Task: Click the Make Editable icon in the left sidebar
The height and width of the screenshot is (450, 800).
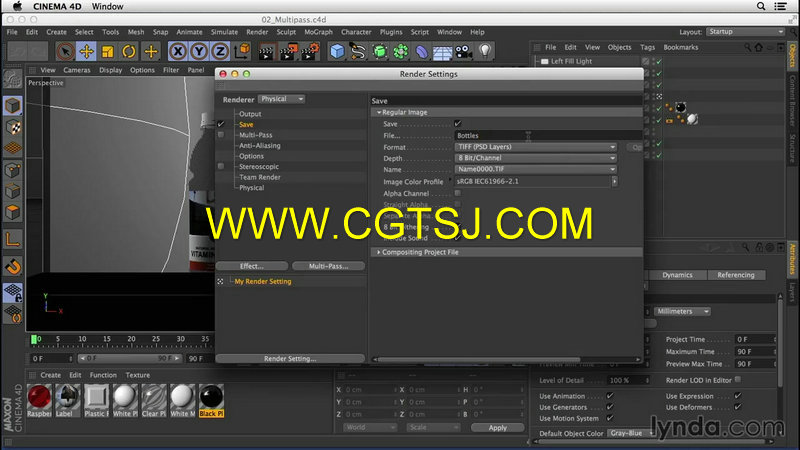Action: point(13,79)
